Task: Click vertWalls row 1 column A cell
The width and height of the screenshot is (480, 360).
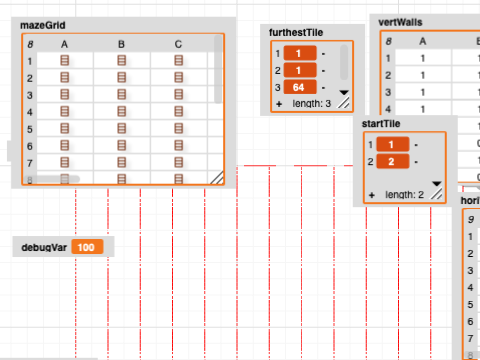Action: click(x=423, y=58)
